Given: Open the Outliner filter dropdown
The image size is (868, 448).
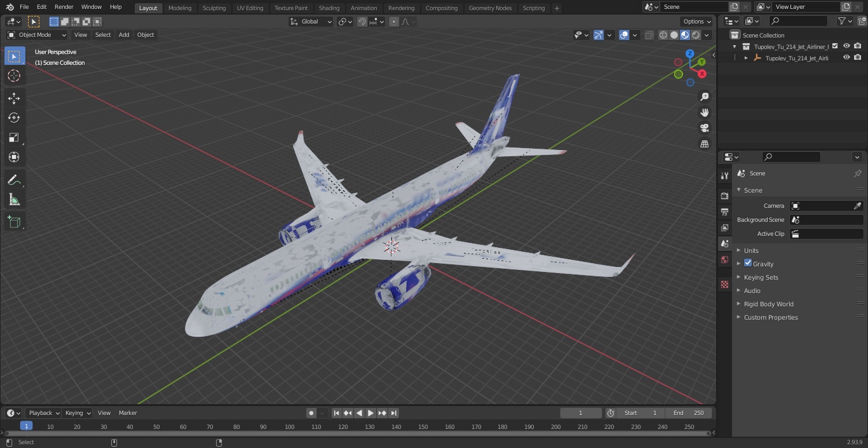Looking at the screenshot, I should [x=844, y=21].
